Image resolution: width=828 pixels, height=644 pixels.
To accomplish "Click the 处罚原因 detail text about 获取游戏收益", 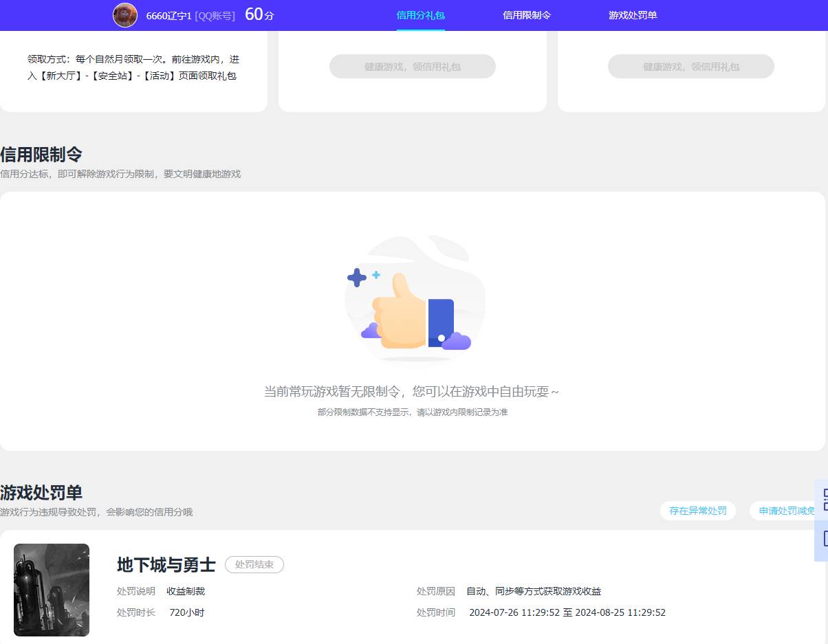I will 533,590.
